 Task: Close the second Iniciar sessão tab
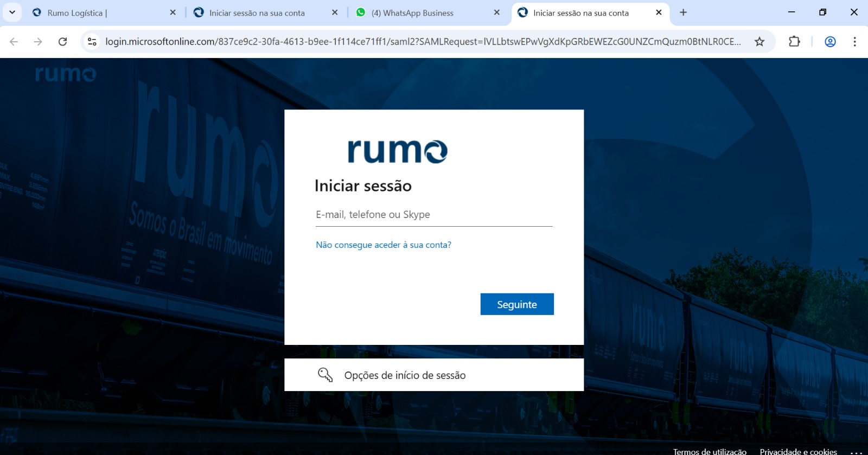coord(335,12)
